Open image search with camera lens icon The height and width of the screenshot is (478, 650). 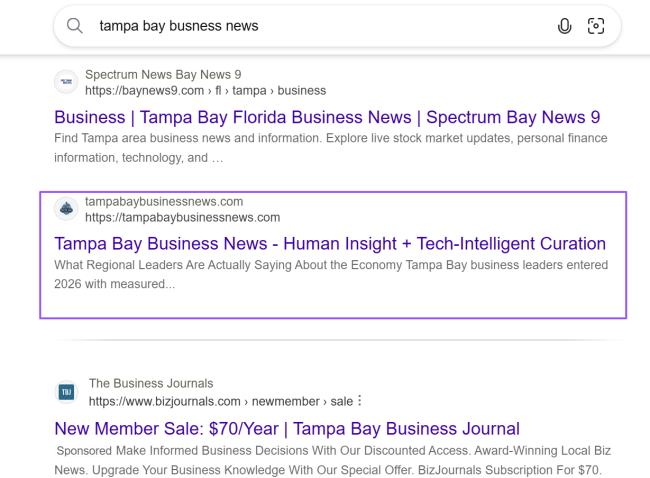596,26
